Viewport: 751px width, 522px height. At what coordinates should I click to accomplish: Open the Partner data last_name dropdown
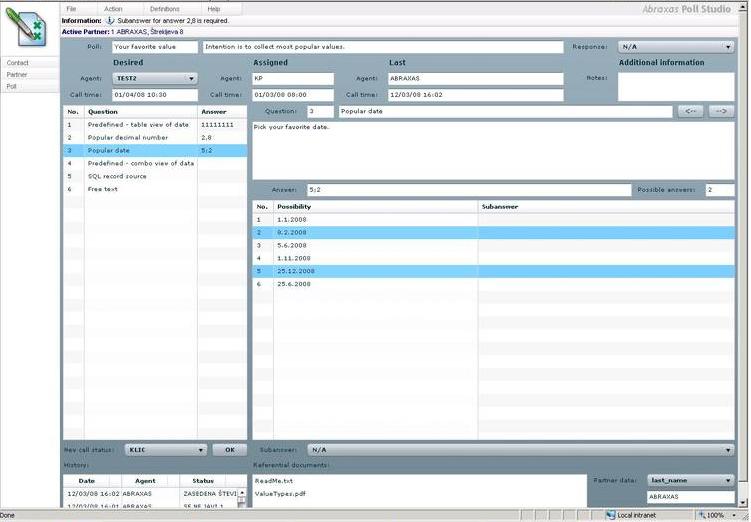coord(691,480)
